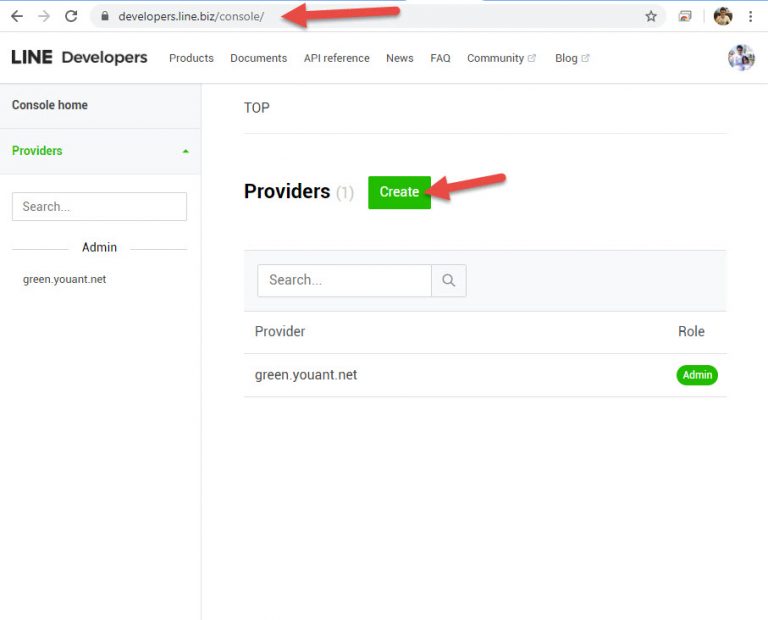This screenshot has width=768, height=620.
Task: Open the Chrome three-dot menu
Action: click(x=750, y=16)
